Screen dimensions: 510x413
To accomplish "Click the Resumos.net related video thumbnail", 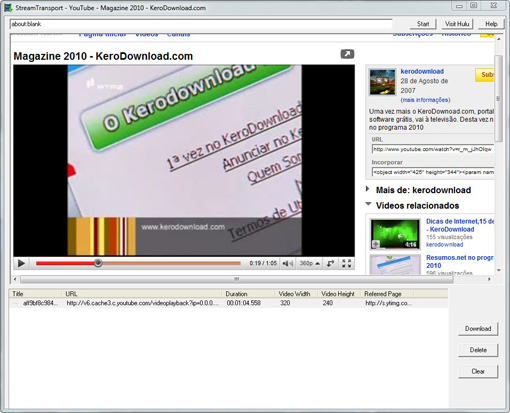I will 395,265.
